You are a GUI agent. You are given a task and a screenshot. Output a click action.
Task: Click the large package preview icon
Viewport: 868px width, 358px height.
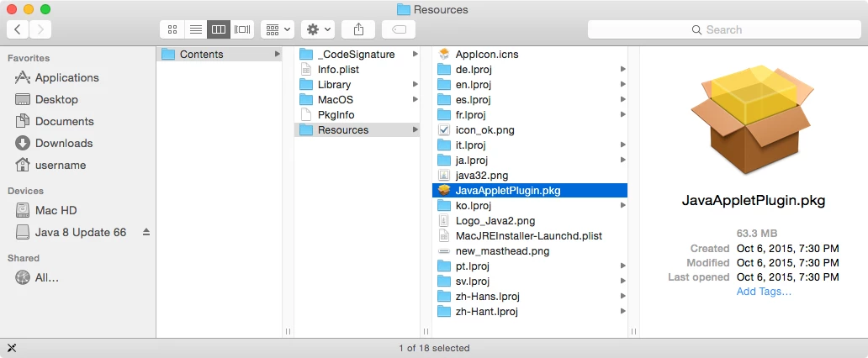point(752,121)
